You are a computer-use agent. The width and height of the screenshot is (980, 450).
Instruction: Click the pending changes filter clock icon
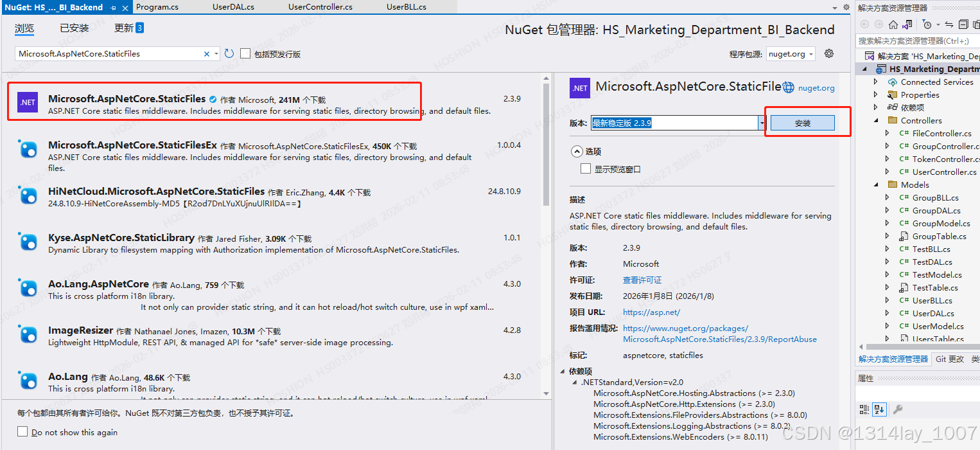coord(927,24)
